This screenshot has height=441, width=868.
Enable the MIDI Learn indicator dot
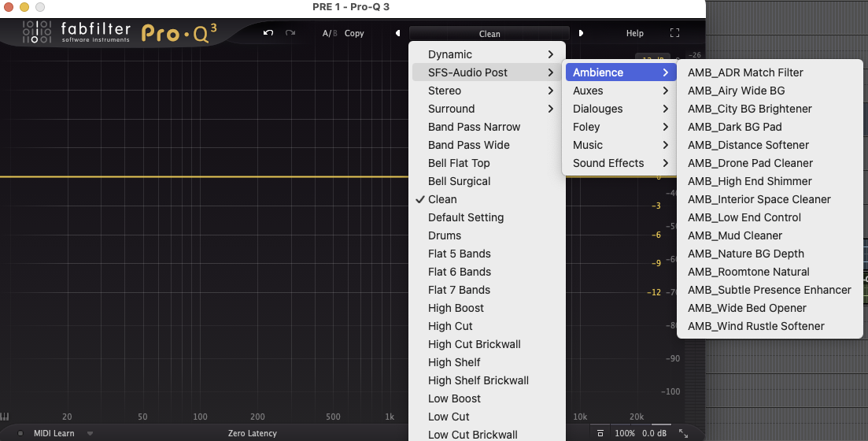[x=20, y=433]
